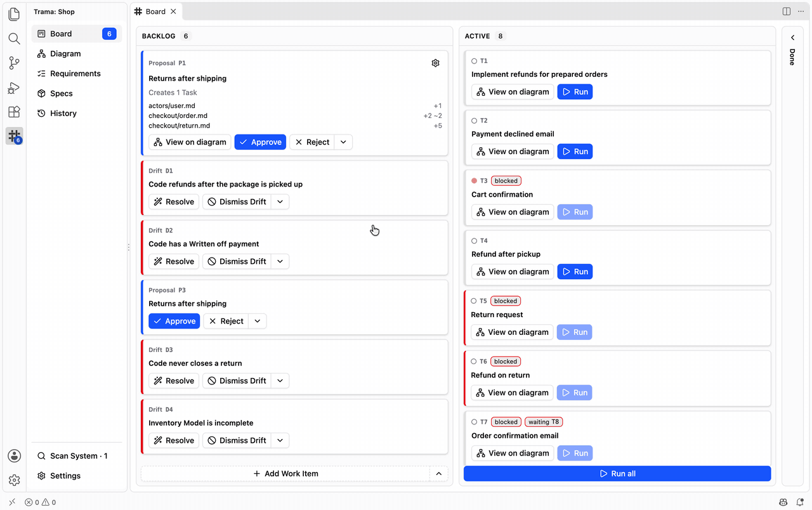Open the Search icon in activity bar

point(14,39)
